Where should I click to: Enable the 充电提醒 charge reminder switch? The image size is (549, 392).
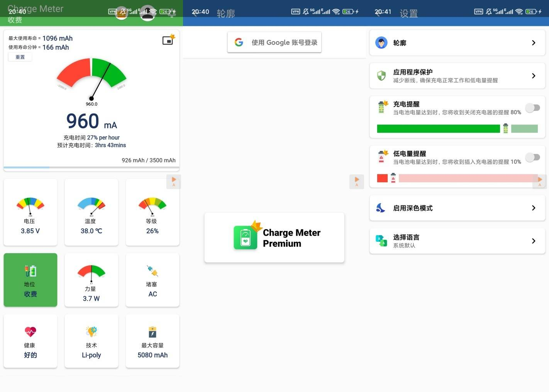tap(532, 108)
